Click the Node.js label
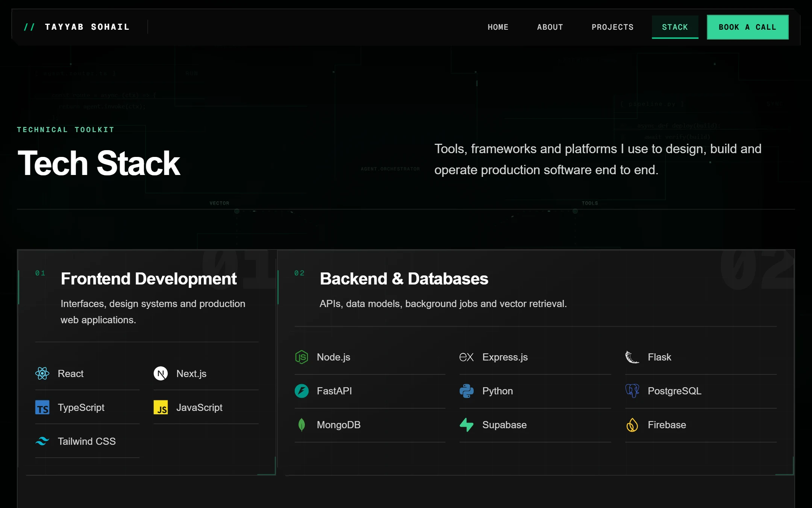Viewport: 812px width, 508px height. coord(333,357)
